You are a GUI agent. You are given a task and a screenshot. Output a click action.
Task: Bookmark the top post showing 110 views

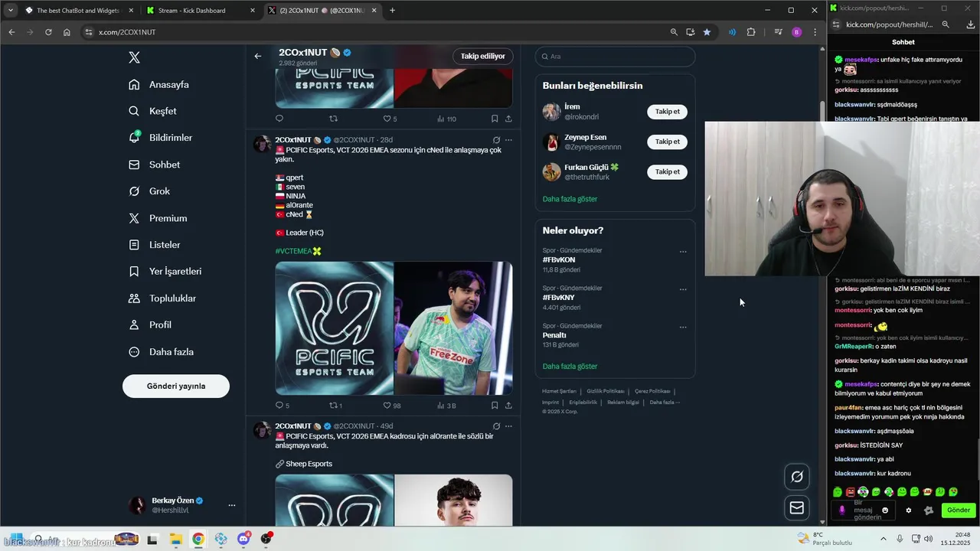click(495, 119)
